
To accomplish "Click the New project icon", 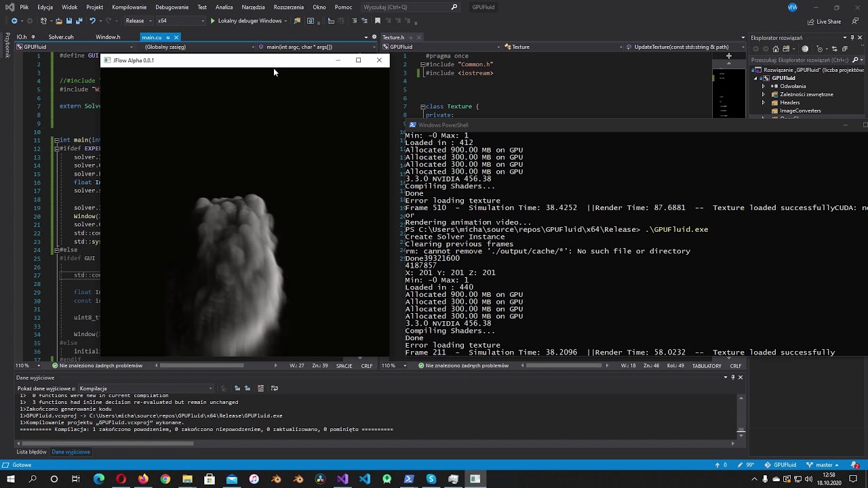I will (x=43, y=21).
